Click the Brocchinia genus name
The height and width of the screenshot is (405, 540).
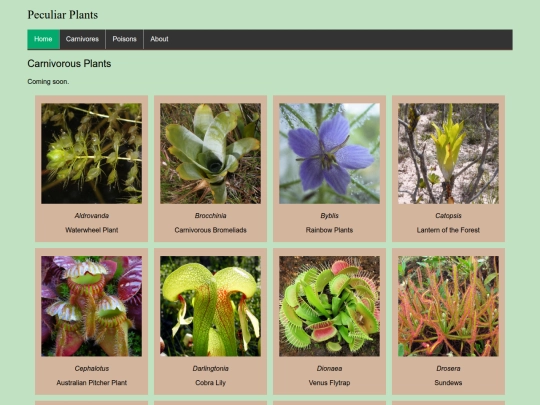(210, 216)
